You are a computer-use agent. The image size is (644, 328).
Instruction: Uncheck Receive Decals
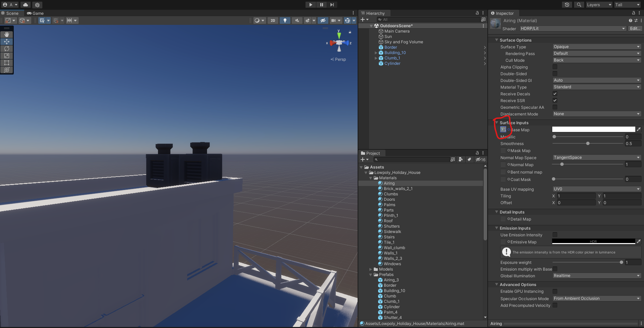coord(555,94)
